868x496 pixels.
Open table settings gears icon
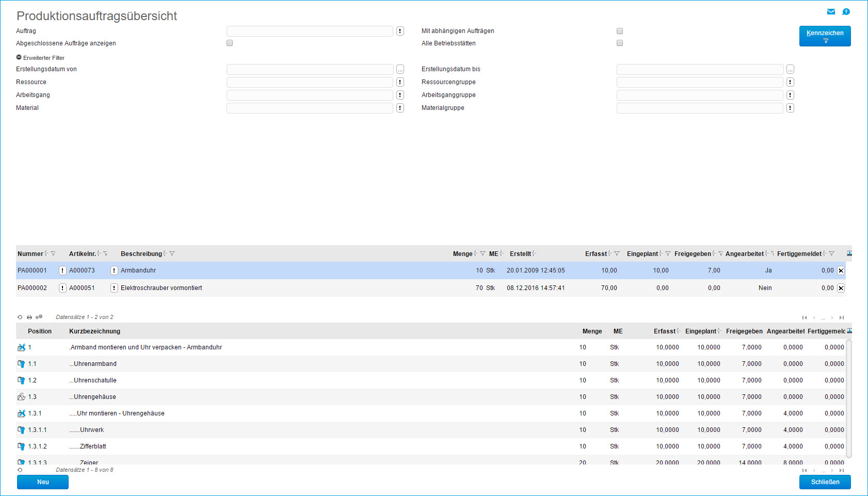(39, 317)
